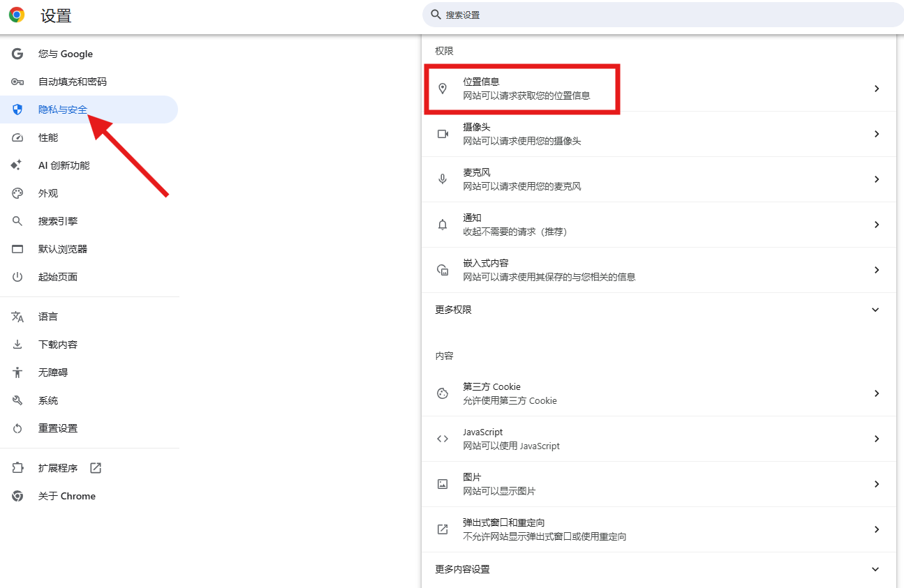Click the Google G icon in sidebar
This screenshot has height=588, width=904.
pos(17,54)
